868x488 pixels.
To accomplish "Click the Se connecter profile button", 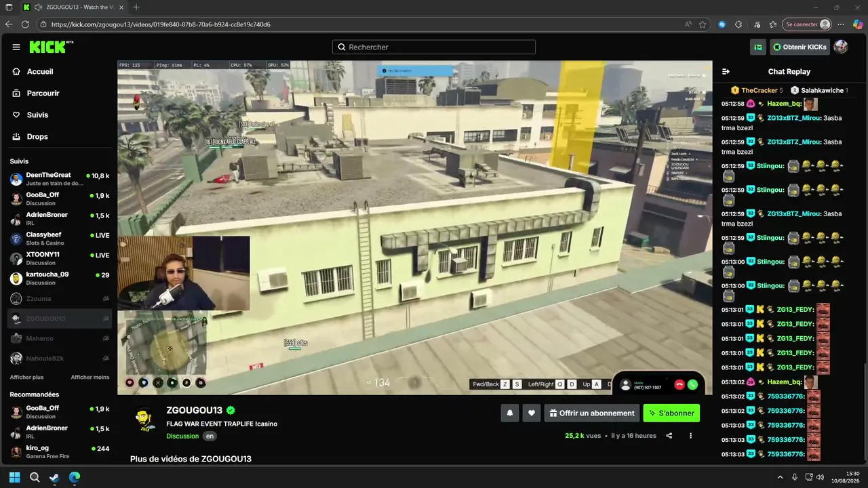I will pyautogui.click(x=807, y=24).
